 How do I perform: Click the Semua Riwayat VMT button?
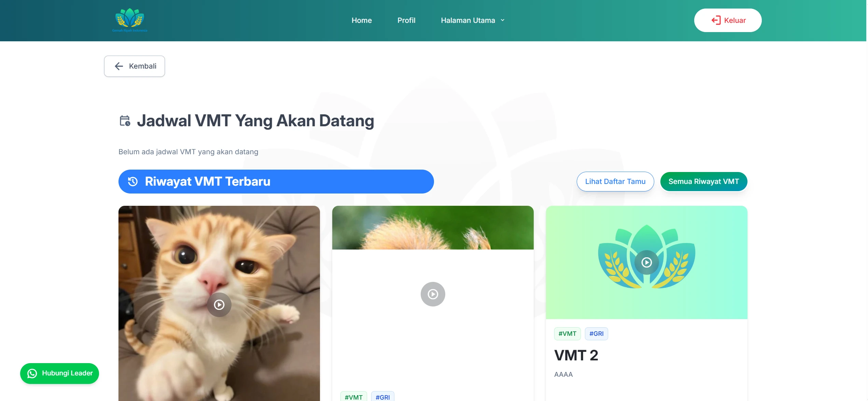(x=704, y=182)
